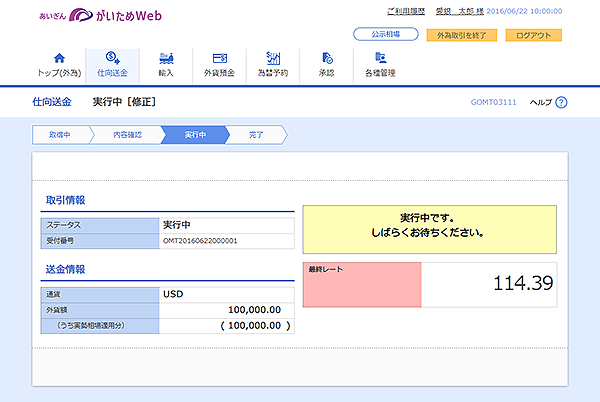
Task: Open the 仕向送金 remittance icon
Action: click(112, 58)
